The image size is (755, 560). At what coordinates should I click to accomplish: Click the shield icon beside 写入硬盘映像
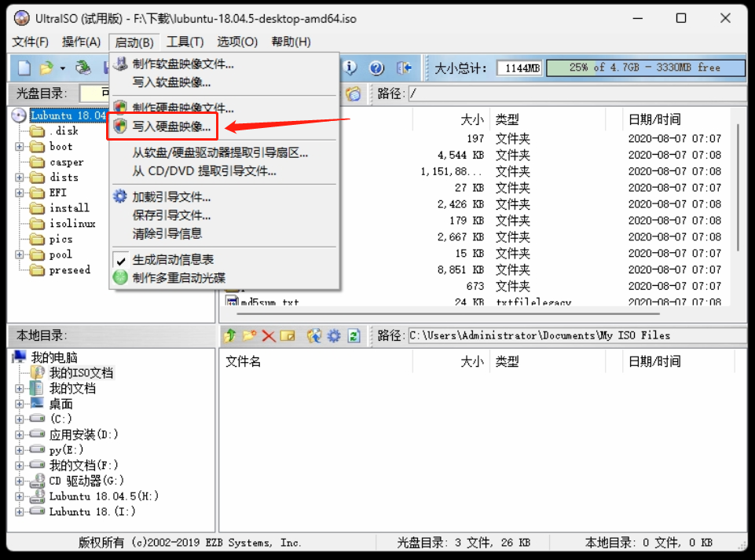pyautogui.click(x=120, y=126)
